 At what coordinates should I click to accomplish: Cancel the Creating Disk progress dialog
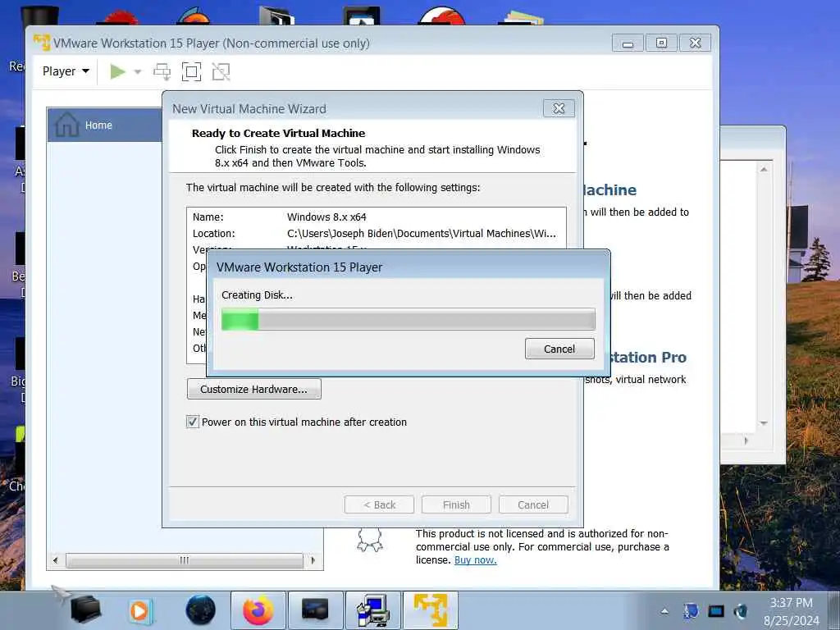point(559,349)
